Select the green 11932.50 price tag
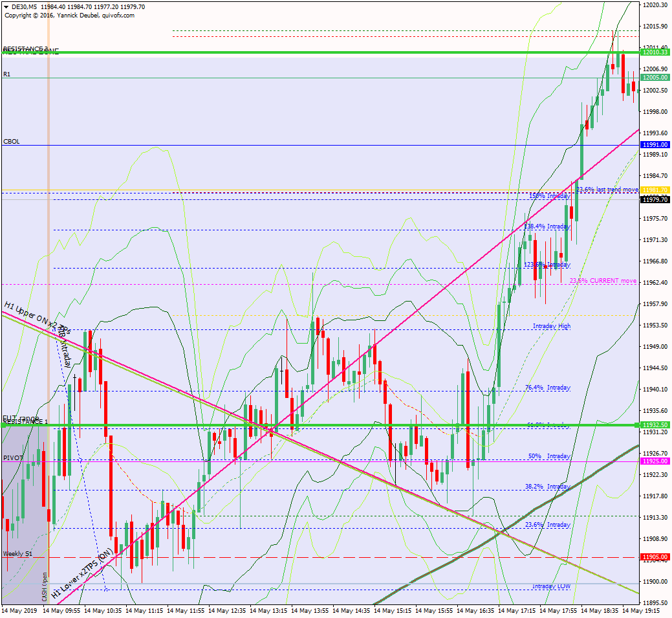 click(655, 425)
